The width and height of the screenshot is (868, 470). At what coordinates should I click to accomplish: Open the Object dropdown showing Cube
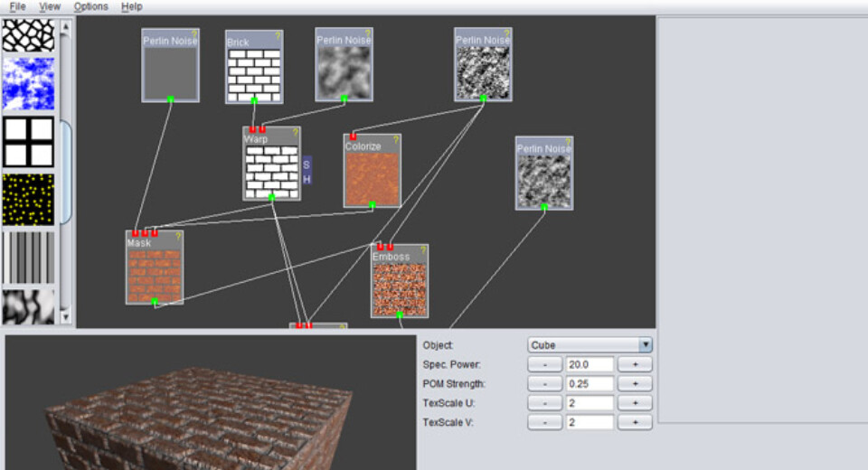point(590,345)
